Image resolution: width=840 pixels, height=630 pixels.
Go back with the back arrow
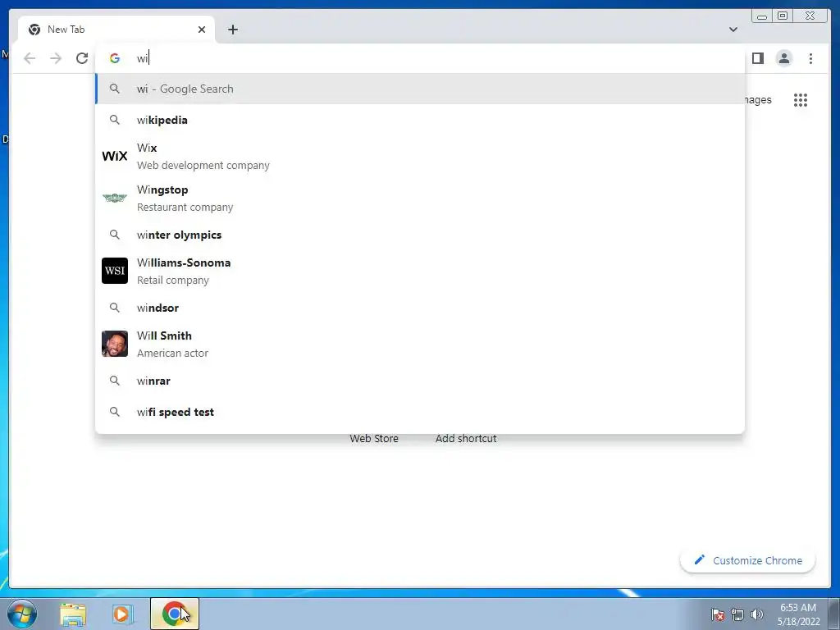(30, 58)
